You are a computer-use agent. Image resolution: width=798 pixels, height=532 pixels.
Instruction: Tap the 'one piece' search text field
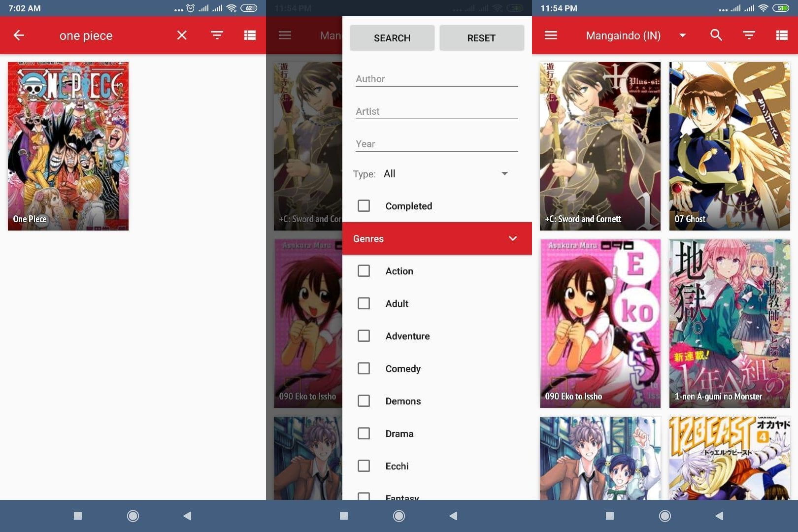[x=86, y=35]
